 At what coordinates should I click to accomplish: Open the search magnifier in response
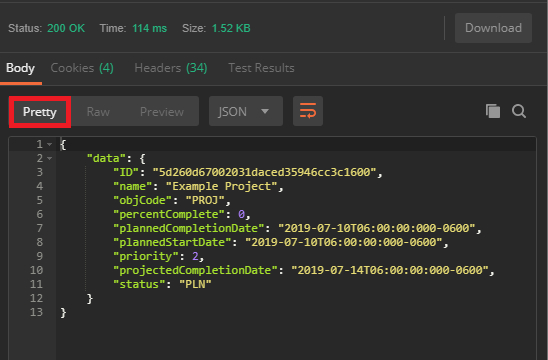coord(519,111)
